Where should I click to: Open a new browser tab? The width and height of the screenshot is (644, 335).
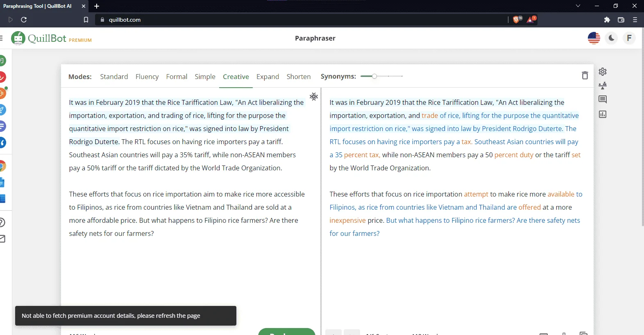[x=97, y=6]
